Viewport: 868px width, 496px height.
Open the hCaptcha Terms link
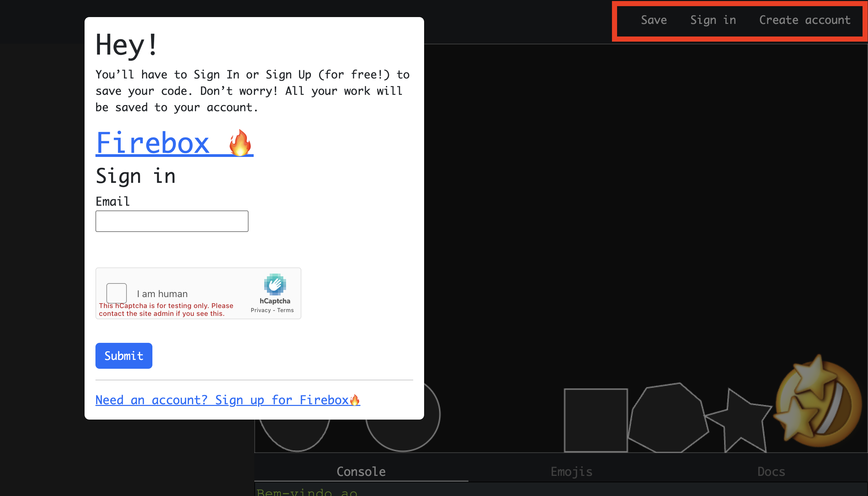point(285,310)
